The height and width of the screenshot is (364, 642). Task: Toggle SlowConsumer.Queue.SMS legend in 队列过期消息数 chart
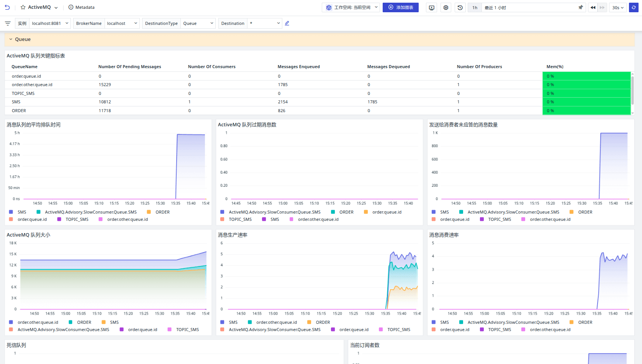(x=275, y=212)
